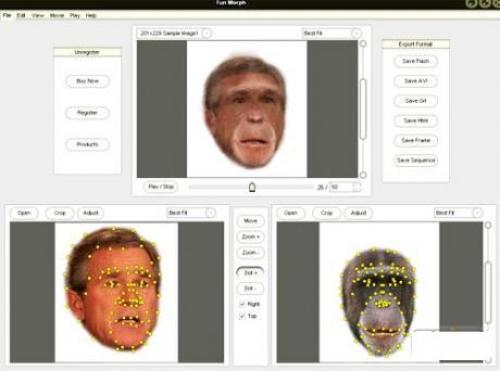500x371 pixels.
Task: Click the right source image Open button
Action: point(291,213)
